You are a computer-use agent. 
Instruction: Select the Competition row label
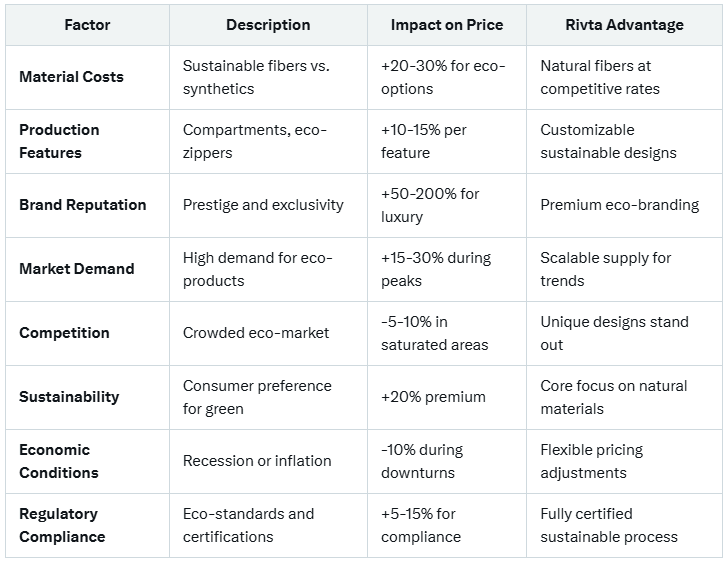[x=64, y=333]
